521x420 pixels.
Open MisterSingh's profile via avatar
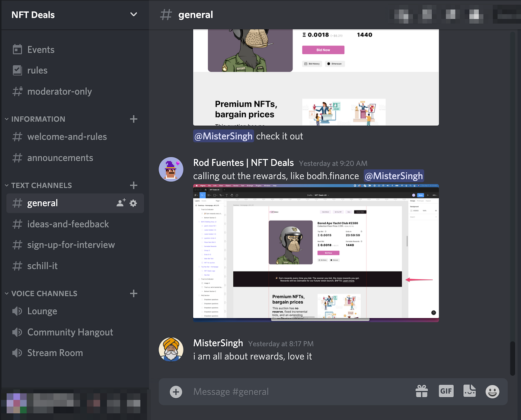click(171, 350)
